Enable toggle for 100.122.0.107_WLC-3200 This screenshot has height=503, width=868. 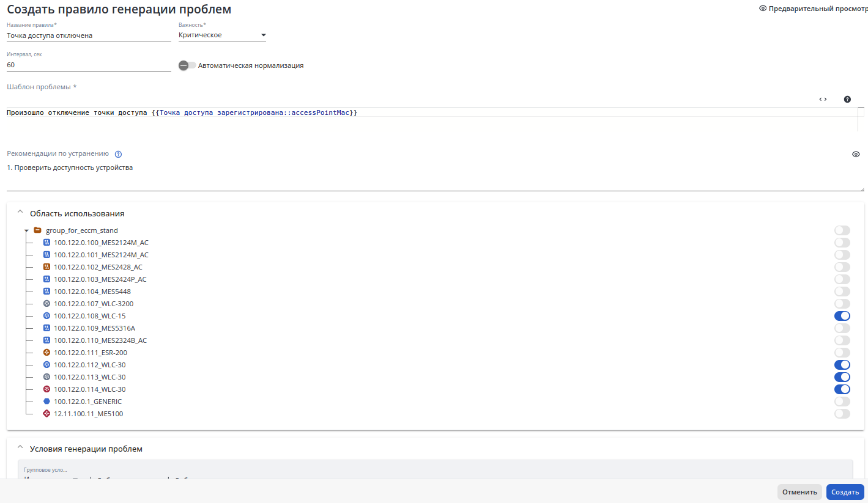842,304
